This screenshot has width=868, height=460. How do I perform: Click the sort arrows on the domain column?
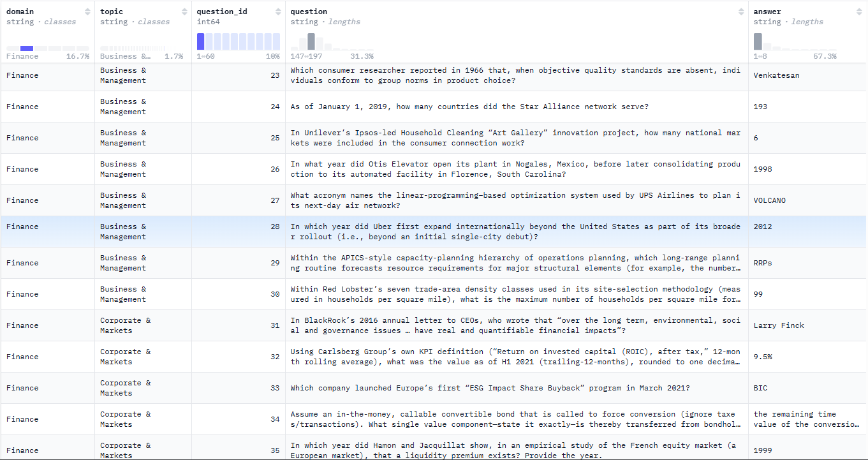[x=87, y=12]
